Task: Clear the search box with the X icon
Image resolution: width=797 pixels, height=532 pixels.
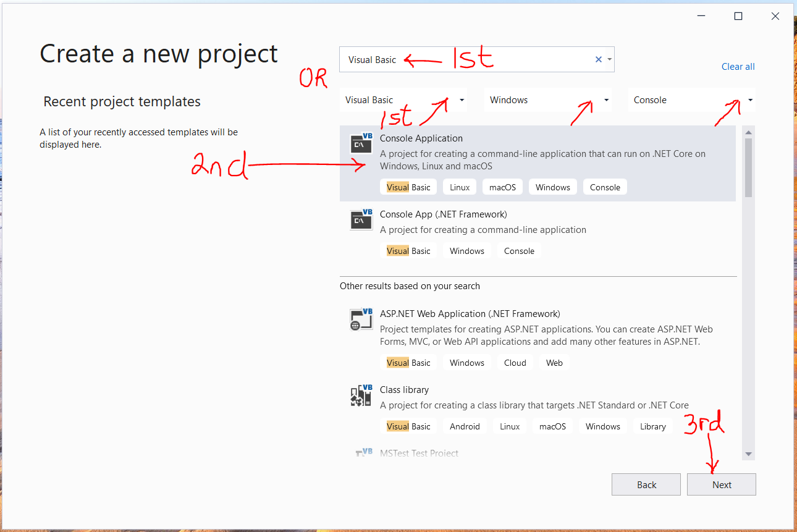Action: pos(598,59)
